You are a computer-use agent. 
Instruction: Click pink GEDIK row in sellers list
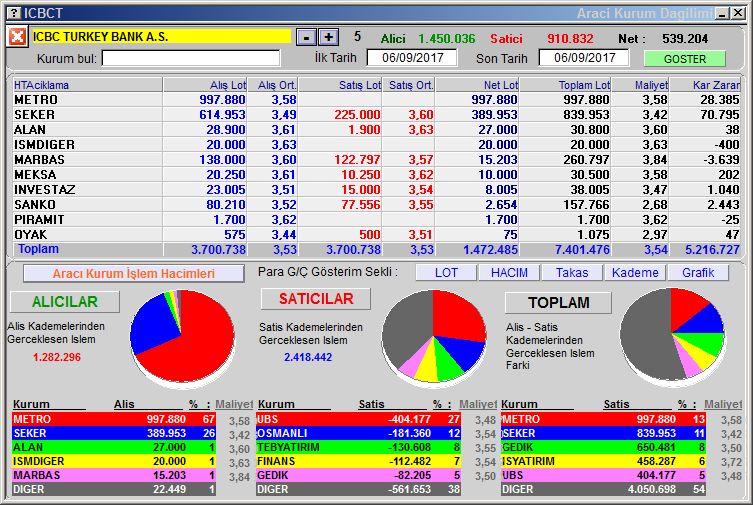click(358, 475)
